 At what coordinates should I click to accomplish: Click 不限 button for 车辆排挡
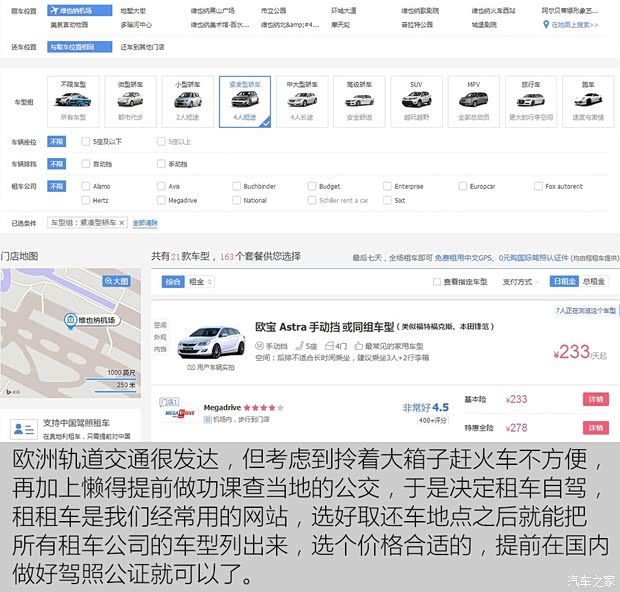(57, 164)
